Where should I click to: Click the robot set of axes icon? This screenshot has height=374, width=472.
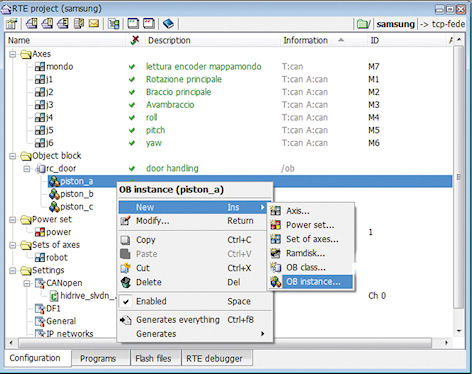40,257
